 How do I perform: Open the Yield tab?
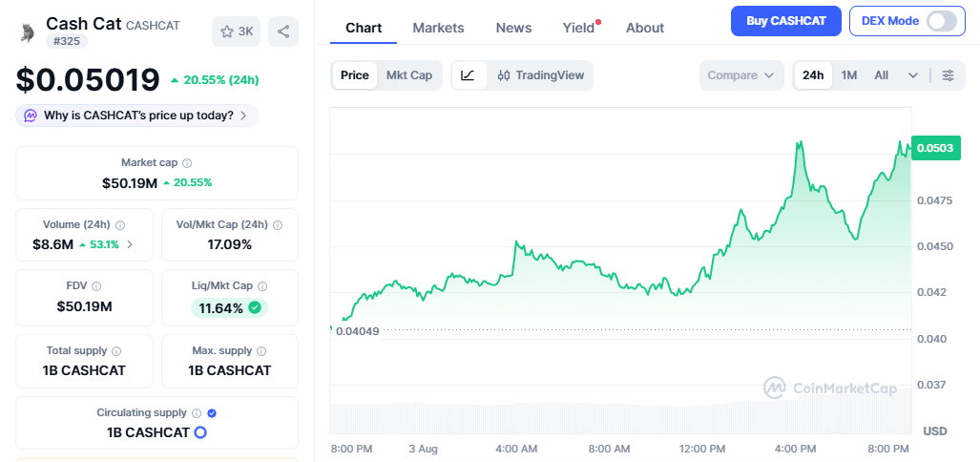(x=579, y=28)
